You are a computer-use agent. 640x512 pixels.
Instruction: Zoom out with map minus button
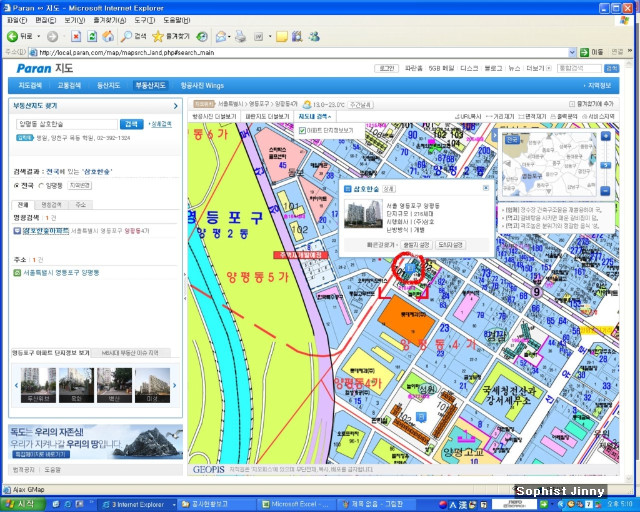coord(606,191)
